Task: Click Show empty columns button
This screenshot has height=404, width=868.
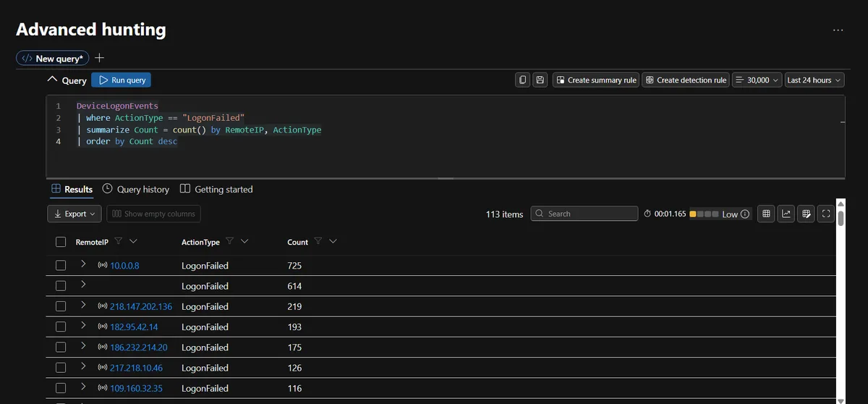Action: click(x=153, y=214)
